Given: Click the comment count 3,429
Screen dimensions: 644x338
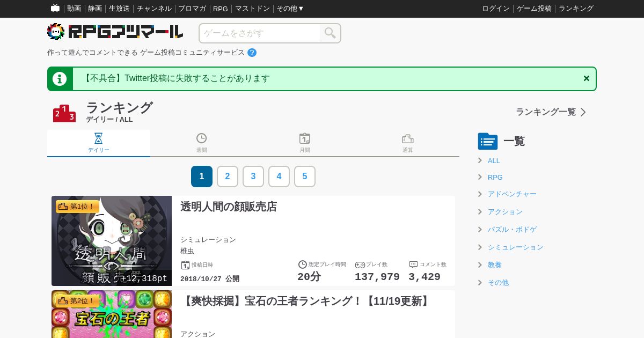Looking at the screenshot, I should pyautogui.click(x=425, y=277).
